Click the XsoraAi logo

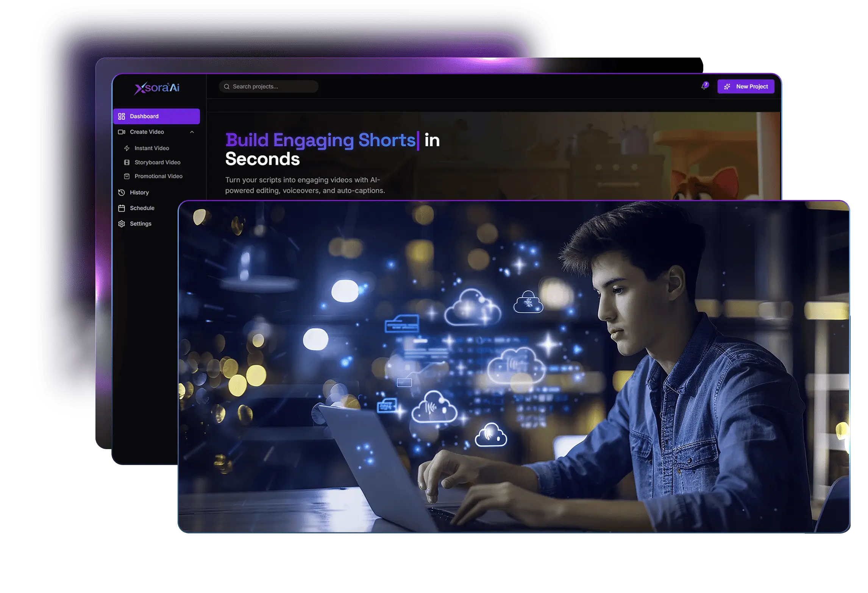pos(157,88)
